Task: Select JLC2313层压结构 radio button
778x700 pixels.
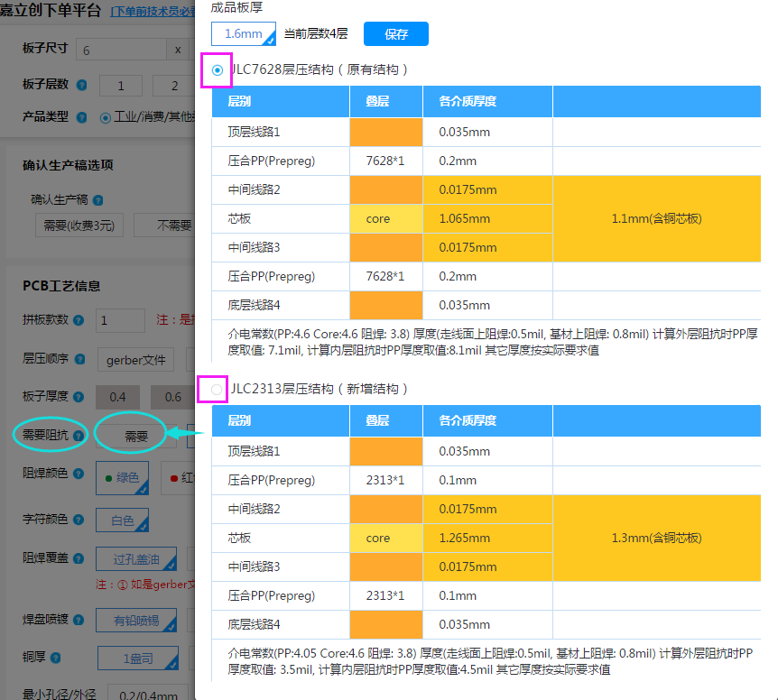Action: pos(217,389)
